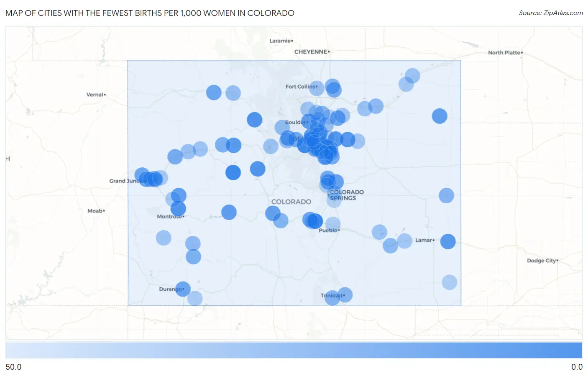The height and width of the screenshot is (376, 588).
Task: Select the dark circle near Kansas border north
Action: tap(440, 116)
